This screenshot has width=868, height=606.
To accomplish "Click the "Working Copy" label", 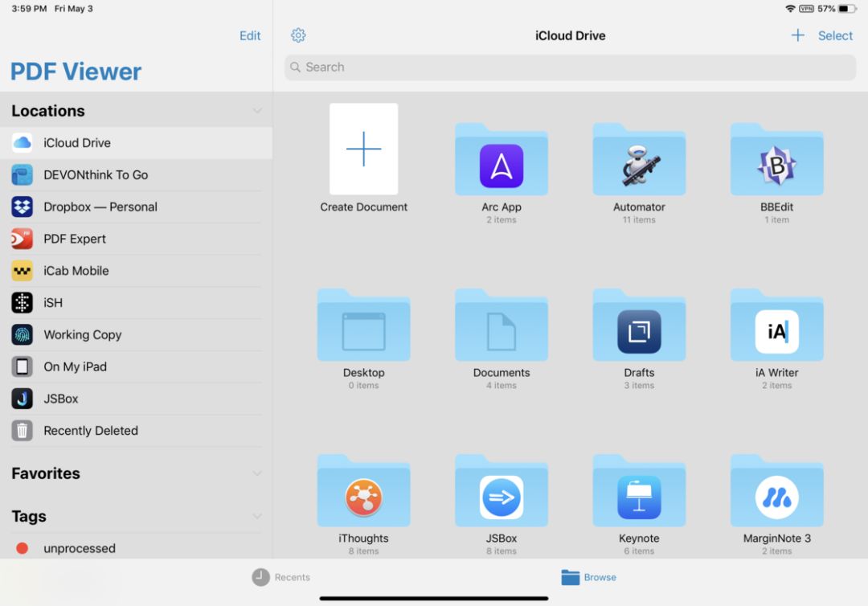I will (x=83, y=335).
